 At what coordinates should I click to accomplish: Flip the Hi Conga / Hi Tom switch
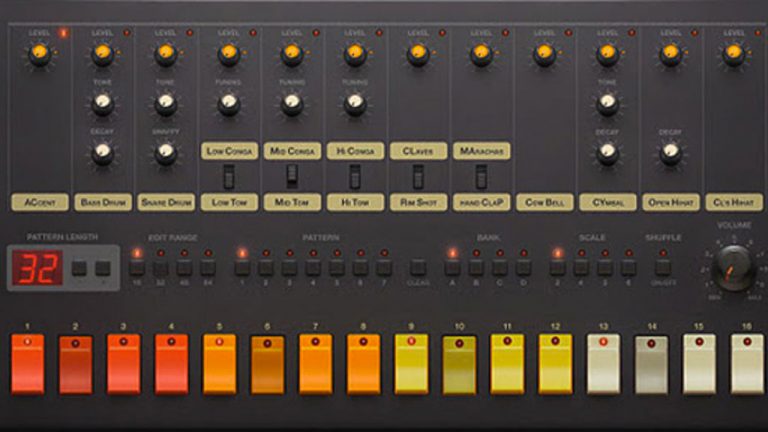point(355,177)
